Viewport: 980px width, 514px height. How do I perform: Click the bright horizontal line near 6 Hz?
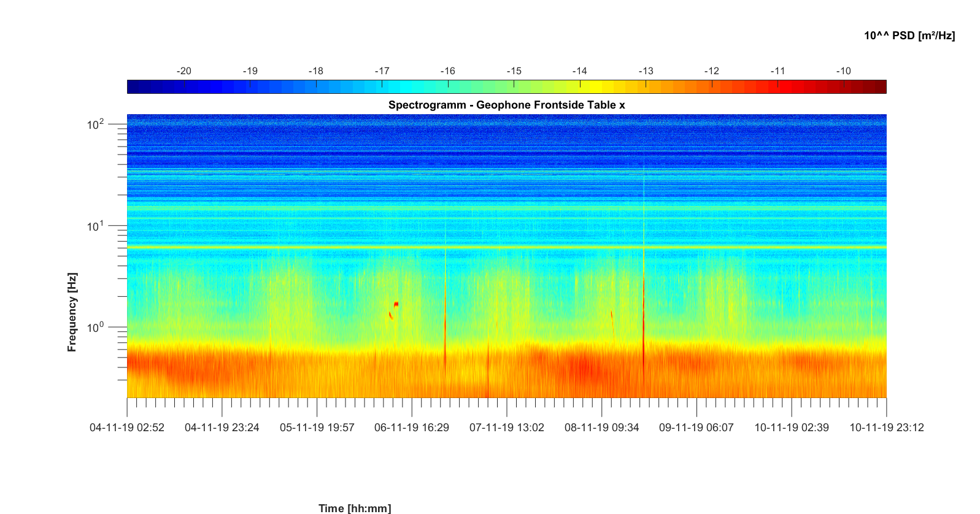point(507,247)
